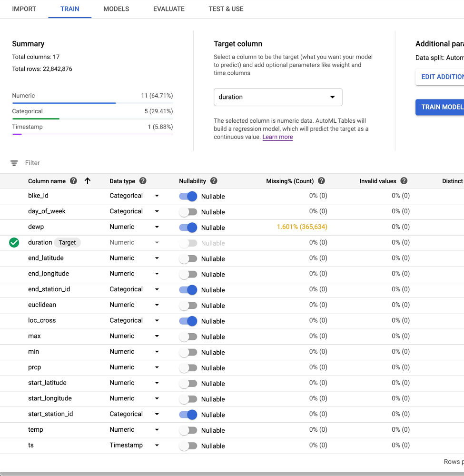
Task: Click the euclidean column name
Action: [x=42, y=305]
